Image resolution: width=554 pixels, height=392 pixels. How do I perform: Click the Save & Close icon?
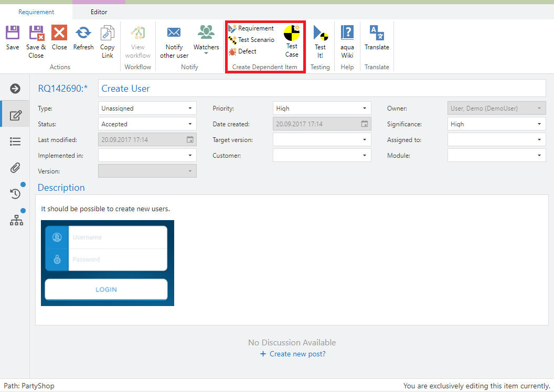pos(36,34)
